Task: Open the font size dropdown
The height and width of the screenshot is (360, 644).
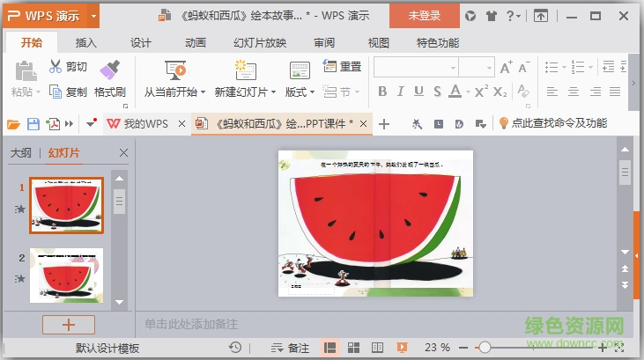Action: coord(489,68)
